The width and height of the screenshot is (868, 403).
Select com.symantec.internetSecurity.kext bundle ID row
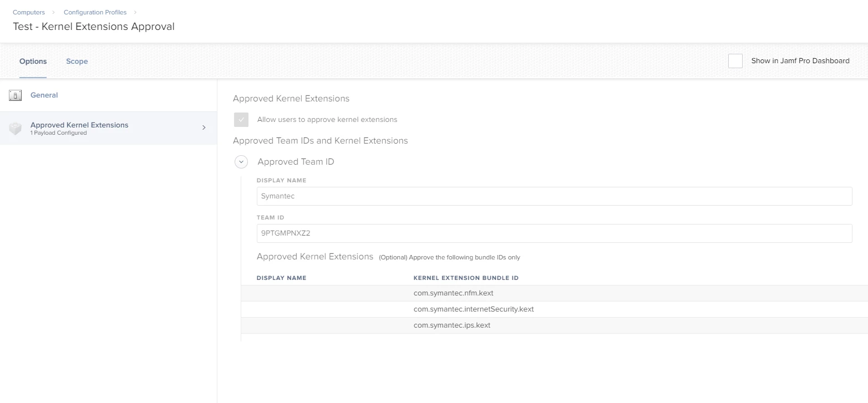pyautogui.click(x=554, y=309)
